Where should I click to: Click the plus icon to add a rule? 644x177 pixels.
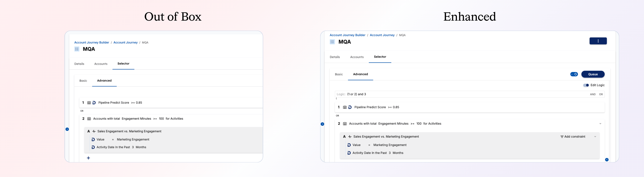coord(88,158)
